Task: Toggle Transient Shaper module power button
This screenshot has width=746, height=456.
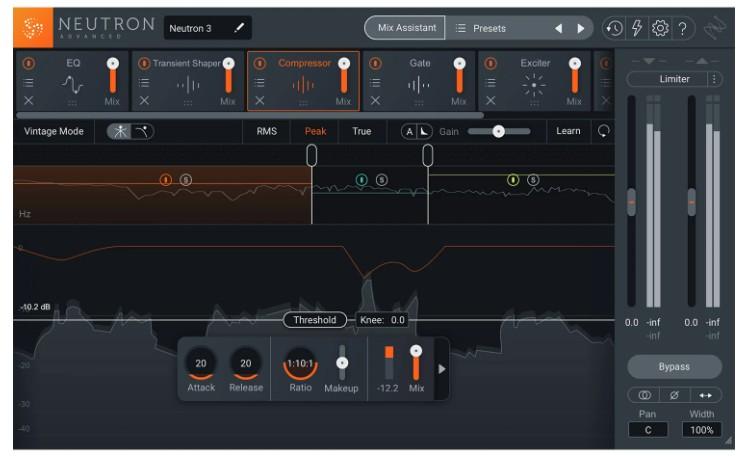Action: [x=144, y=63]
